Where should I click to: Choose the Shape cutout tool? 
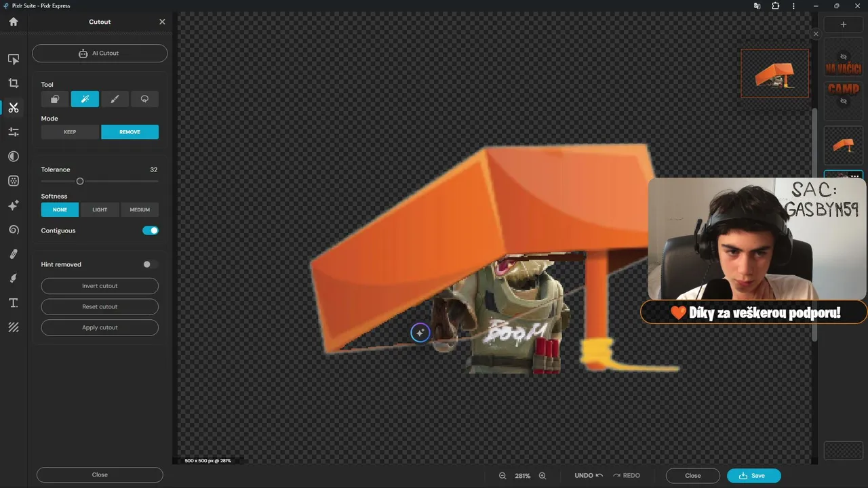pyautogui.click(x=55, y=99)
